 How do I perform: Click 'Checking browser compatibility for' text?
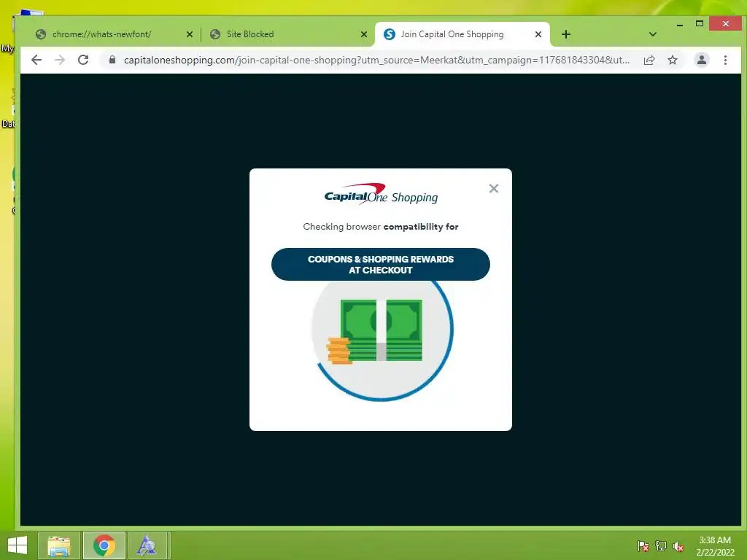[381, 227]
